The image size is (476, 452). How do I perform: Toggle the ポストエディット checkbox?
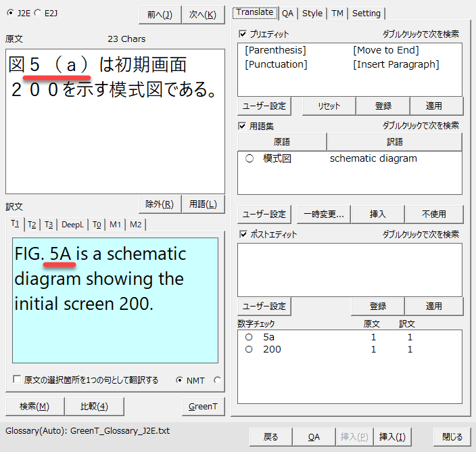(243, 235)
